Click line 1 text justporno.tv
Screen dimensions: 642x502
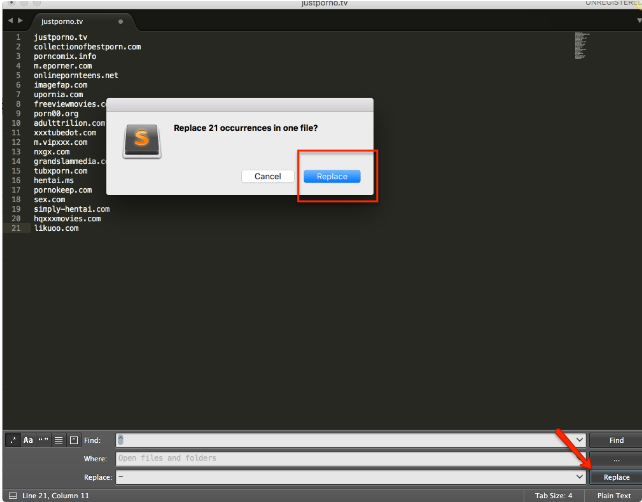point(60,37)
